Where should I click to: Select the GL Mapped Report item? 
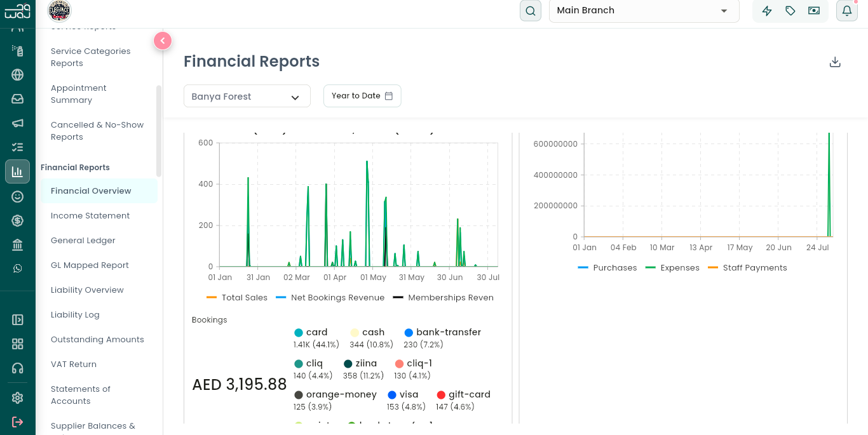click(90, 265)
